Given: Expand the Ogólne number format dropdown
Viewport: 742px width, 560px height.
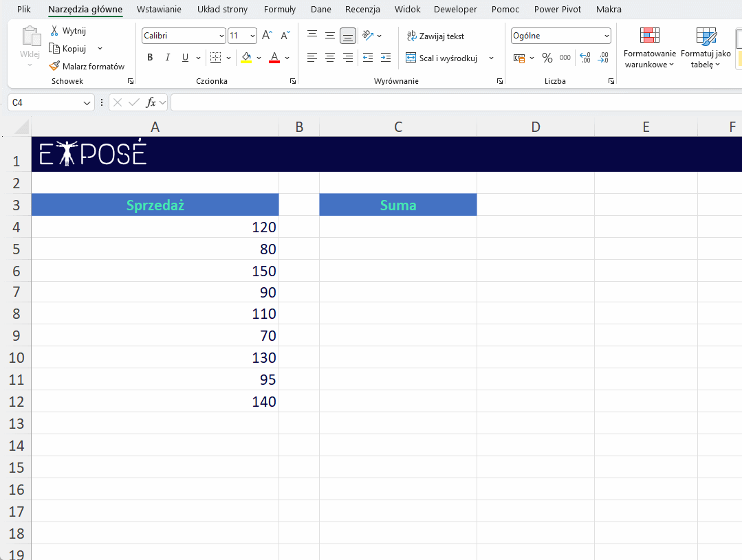Looking at the screenshot, I should point(606,36).
